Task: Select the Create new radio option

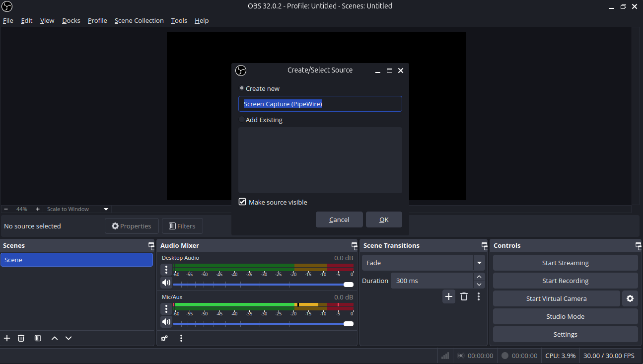Action: tap(242, 88)
